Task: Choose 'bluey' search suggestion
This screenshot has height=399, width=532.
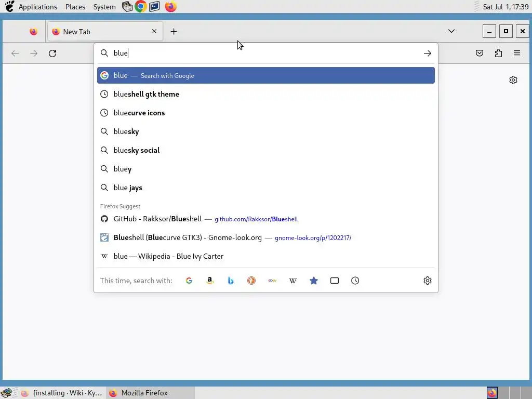Action: point(265,169)
